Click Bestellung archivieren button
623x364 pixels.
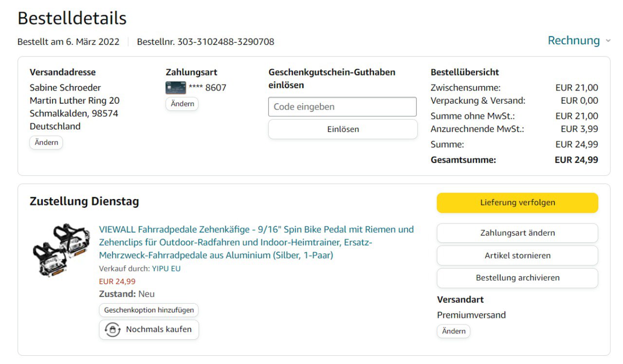tap(517, 278)
